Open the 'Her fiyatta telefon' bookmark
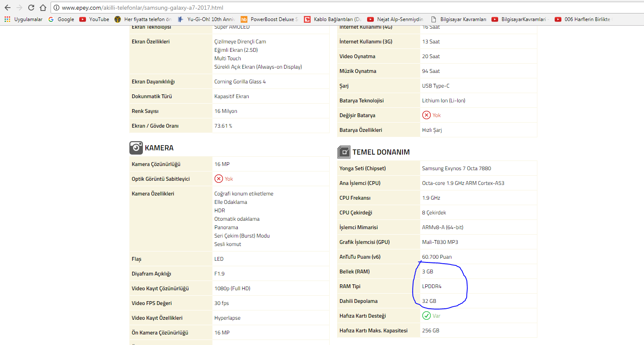644x345 pixels. 143,19
